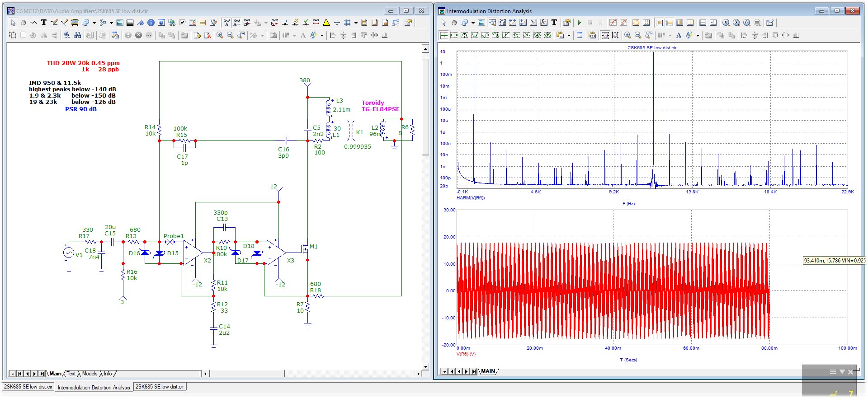Open dropdown beside clipboard icon in analysis toolbar
868x398 pixels.
click(569, 35)
